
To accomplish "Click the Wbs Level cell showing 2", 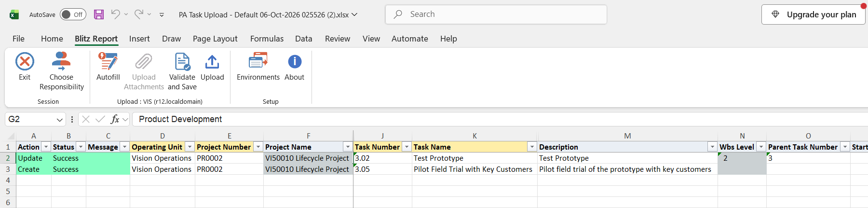I will coord(742,158).
